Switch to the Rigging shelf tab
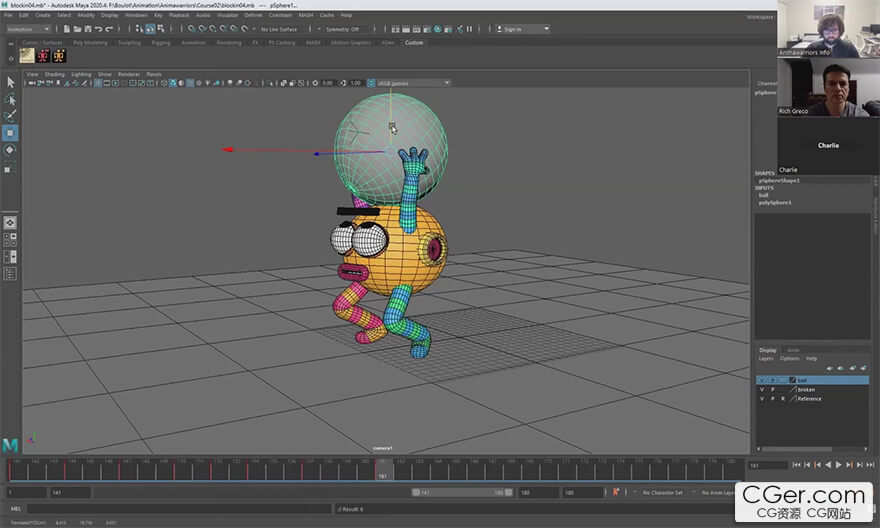The image size is (880, 528). click(161, 42)
